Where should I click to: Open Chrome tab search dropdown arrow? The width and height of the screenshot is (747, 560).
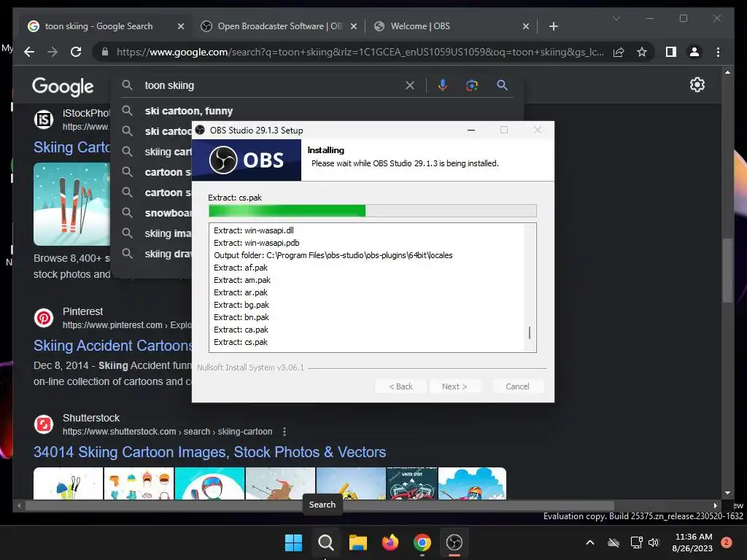tap(616, 18)
